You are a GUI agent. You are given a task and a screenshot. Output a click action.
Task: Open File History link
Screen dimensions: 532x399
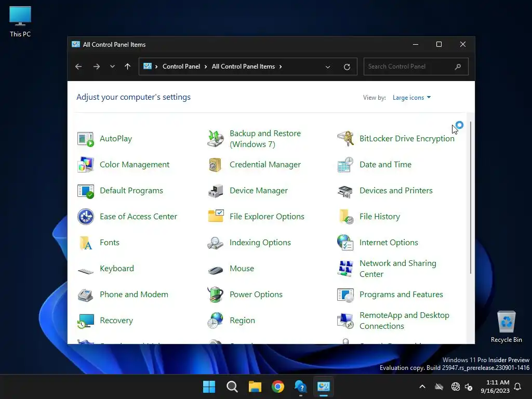pyautogui.click(x=380, y=217)
